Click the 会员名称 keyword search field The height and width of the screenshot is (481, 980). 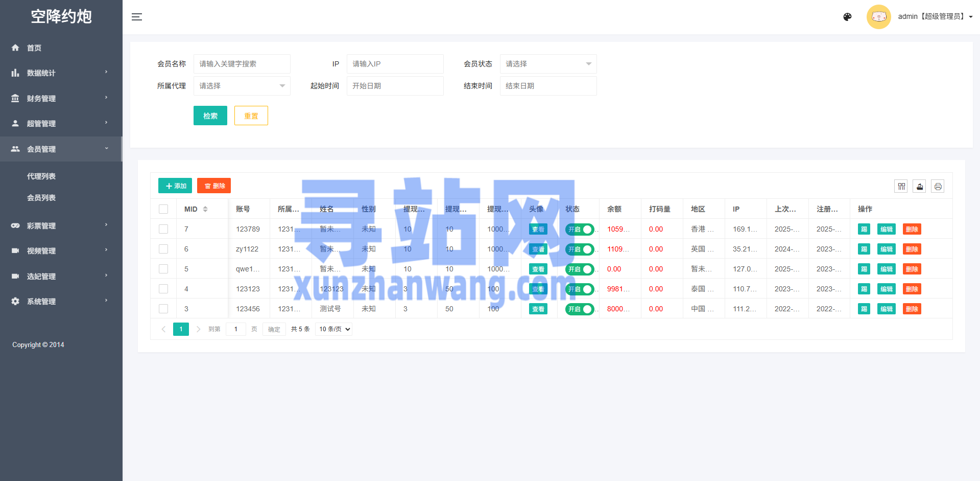(242, 64)
